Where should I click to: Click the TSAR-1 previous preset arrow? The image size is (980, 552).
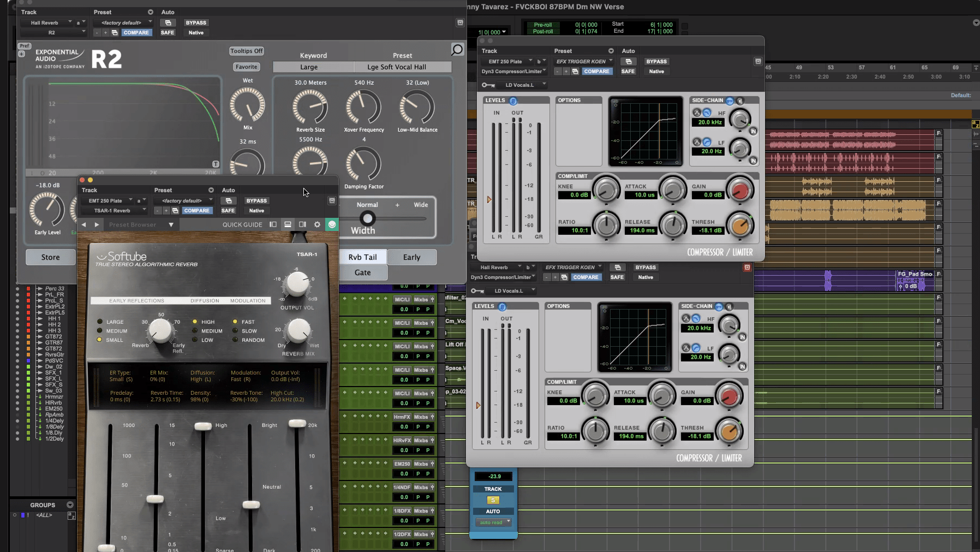coord(83,224)
